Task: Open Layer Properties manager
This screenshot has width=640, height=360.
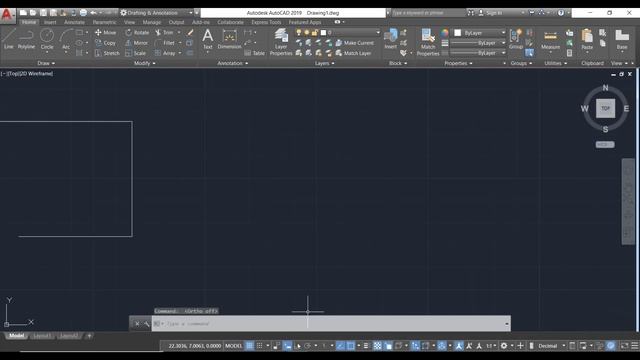Action: [x=281, y=42]
